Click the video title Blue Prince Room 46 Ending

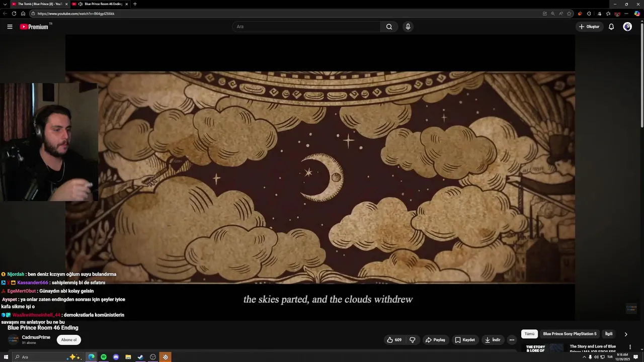tap(43, 328)
